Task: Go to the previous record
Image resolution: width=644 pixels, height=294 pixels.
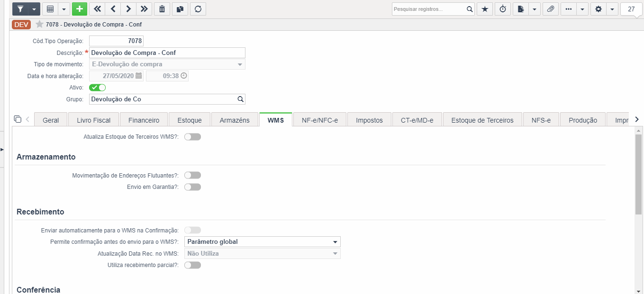Action: coord(113,9)
